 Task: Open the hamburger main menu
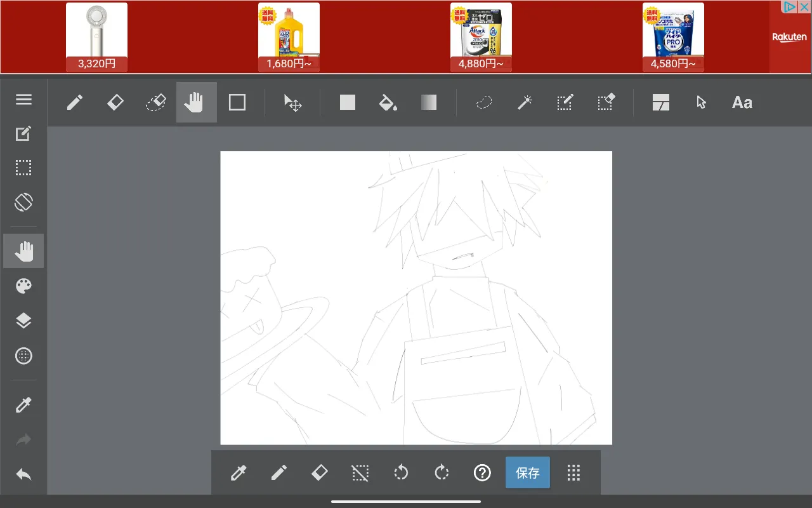pos(23,100)
